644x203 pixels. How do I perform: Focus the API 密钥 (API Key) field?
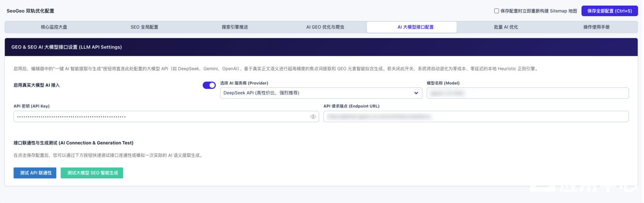166,117
